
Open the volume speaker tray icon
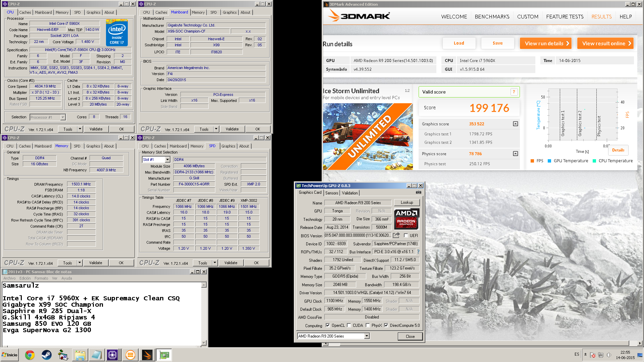(x=609, y=355)
